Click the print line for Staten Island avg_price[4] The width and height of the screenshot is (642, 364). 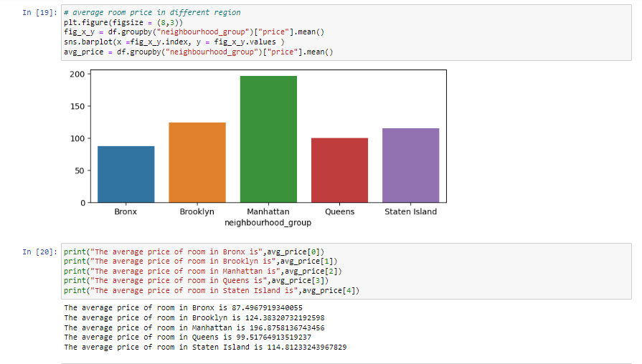(x=212, y=290)
